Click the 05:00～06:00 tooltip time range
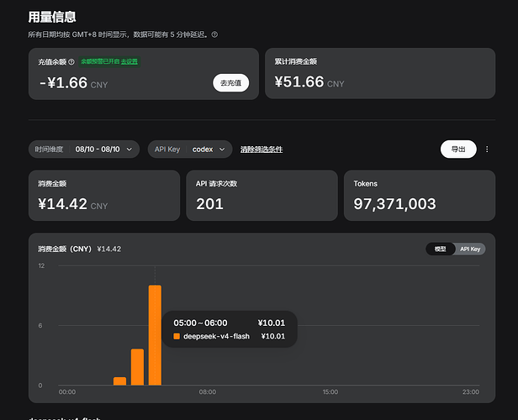Image resolution: width=518 pixels, height=420 pixels. pos(200,323)
